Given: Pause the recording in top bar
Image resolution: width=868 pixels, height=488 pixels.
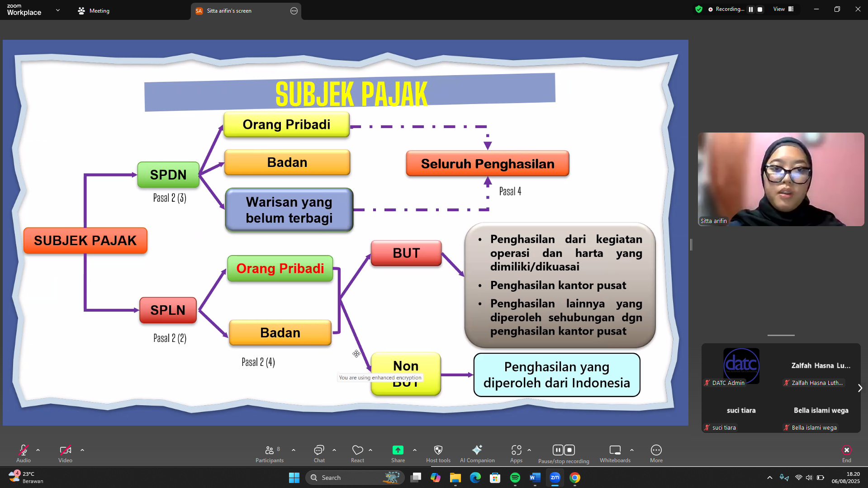Looking at the screenshot, I should [x=751, y=9].
